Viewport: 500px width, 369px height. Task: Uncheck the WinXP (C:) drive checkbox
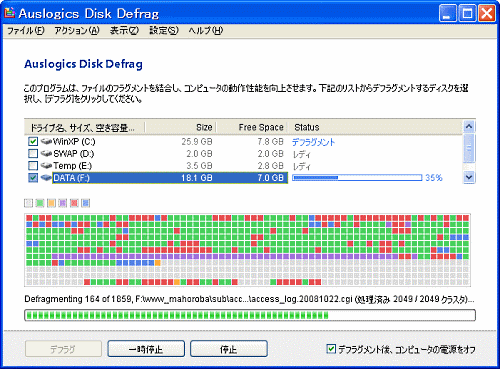pos(33,141)
